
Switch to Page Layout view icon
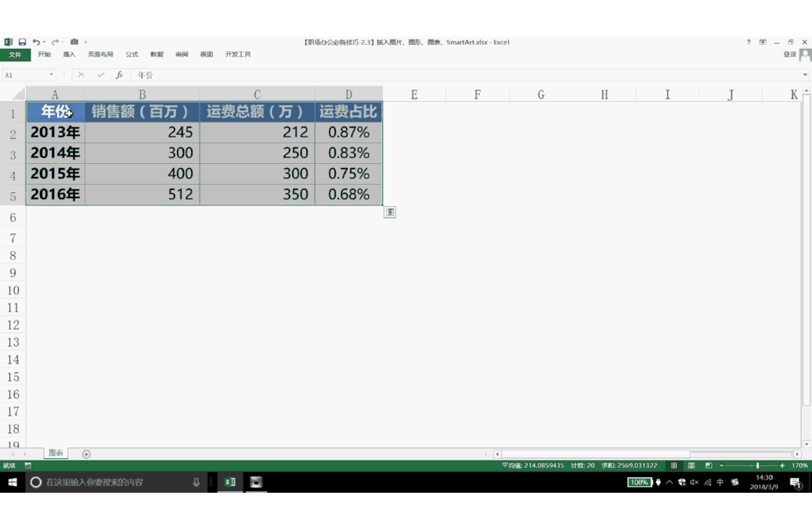point(691,465)
